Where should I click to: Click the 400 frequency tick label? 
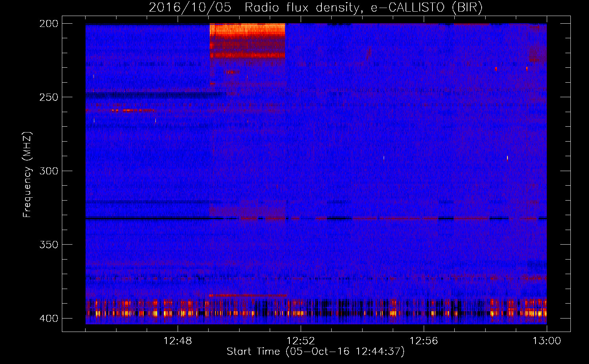[x=48, y=318]
